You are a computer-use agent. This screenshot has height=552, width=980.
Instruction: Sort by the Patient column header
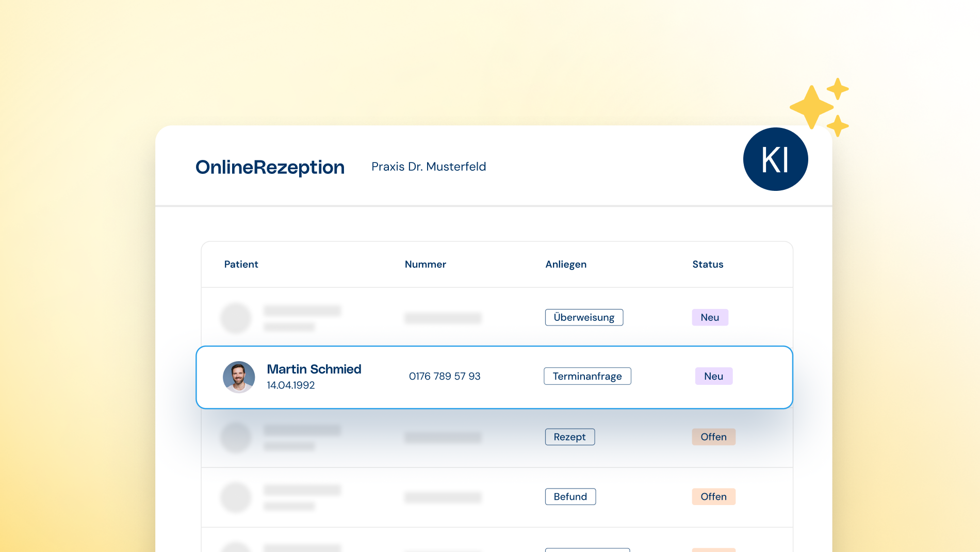[241, 264]
